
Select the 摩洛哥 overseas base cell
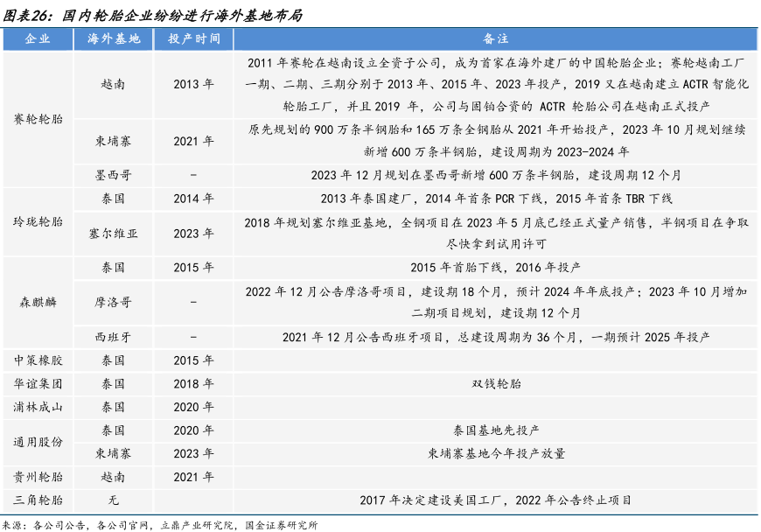click(113, 302)
